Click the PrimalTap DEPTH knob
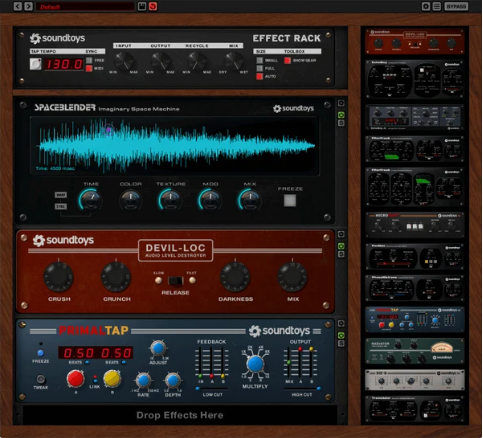This screenshot has width=483, height=438. (173, 381)
